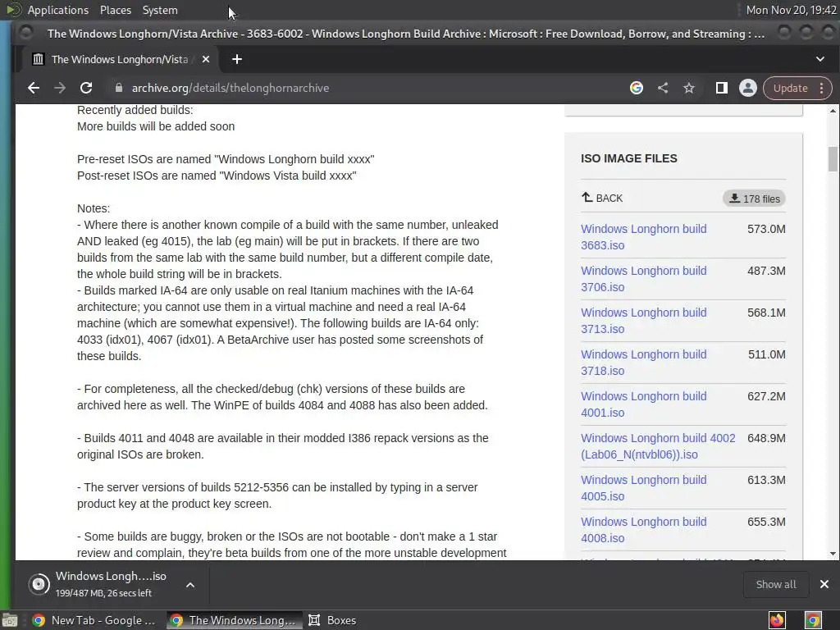Image resolution: width=840 pixels, height=630 pixels.
Task: Open the Google icon in address bar
Action: click(637, 88)
